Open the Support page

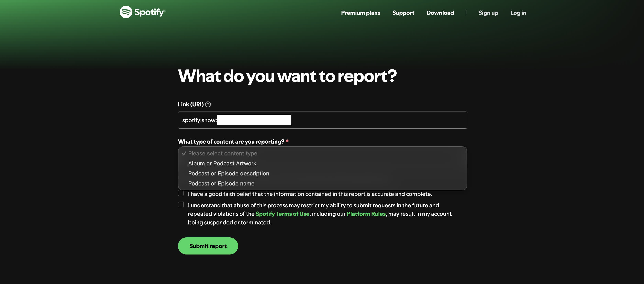(403, 13)
